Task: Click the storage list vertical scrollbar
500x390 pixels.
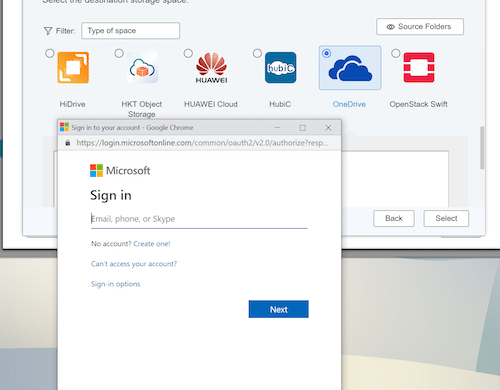Action: [x=482, y=148]
